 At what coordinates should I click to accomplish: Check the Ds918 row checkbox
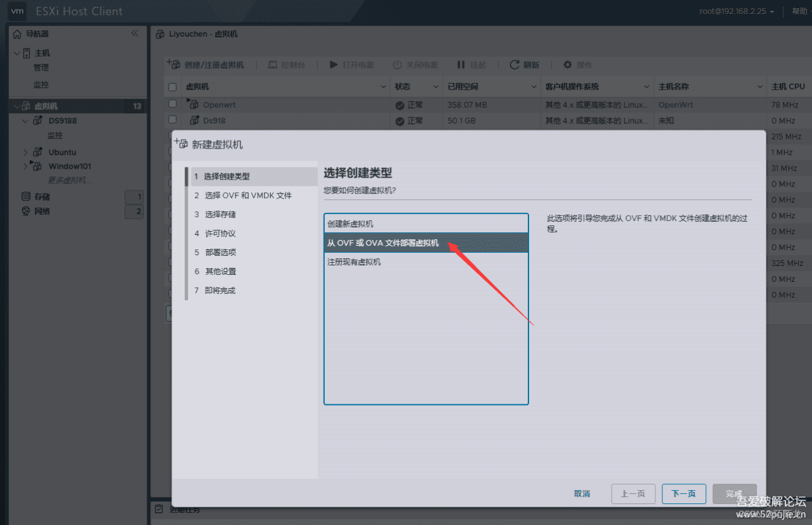[x=173, y=119]
